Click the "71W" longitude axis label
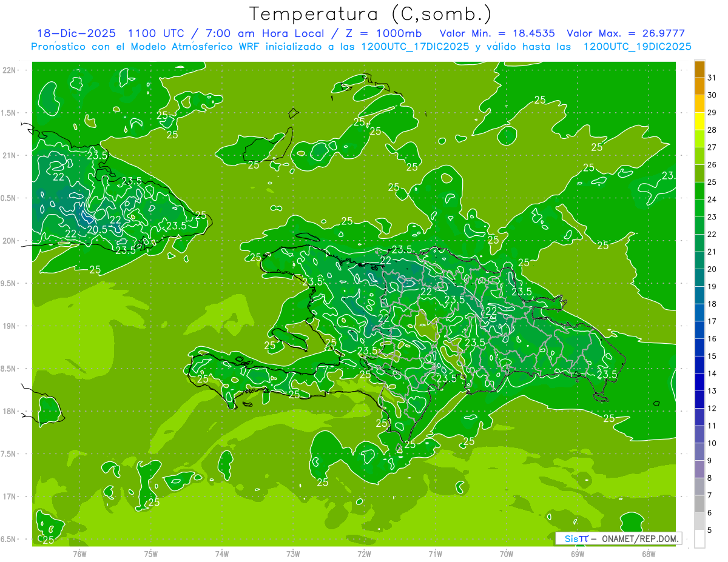This screenshot has width=728, height=562. tap(435, 553)
